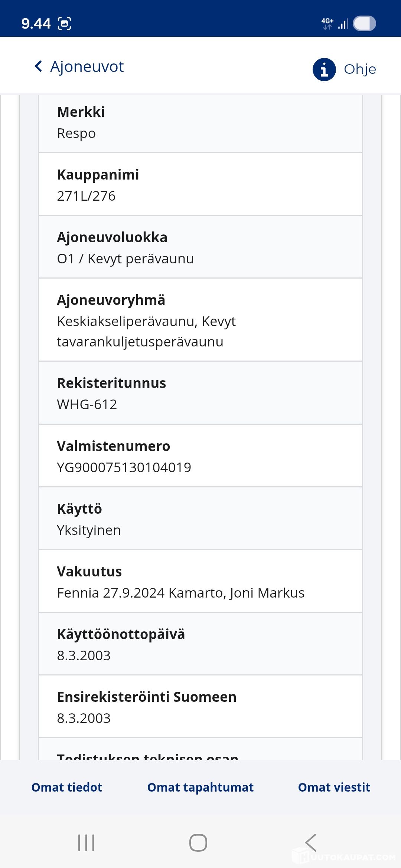Switch to the Omat tapahtumat tab
The height and width of the screenshot is (868, 401).
[x=200, y=787]
